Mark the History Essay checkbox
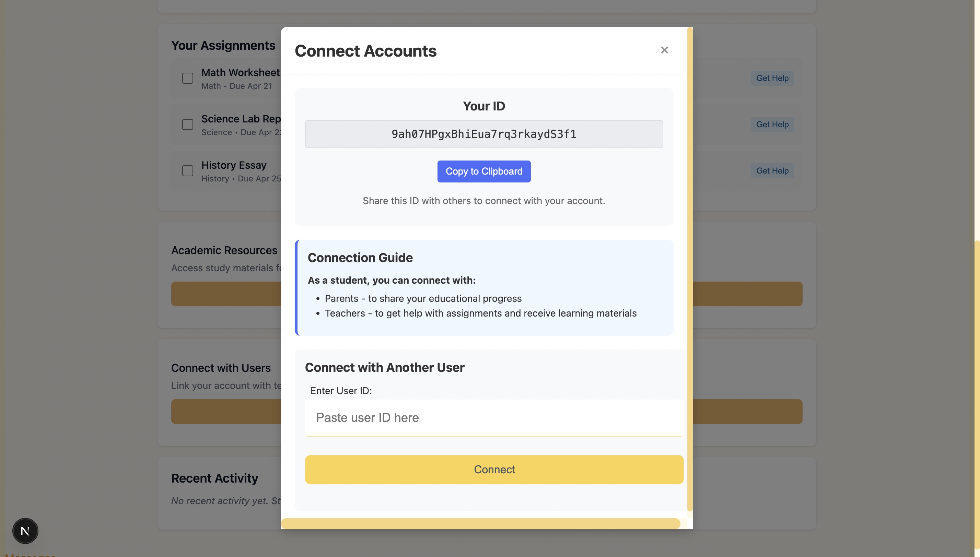980x557 pixels. point(187,171)
